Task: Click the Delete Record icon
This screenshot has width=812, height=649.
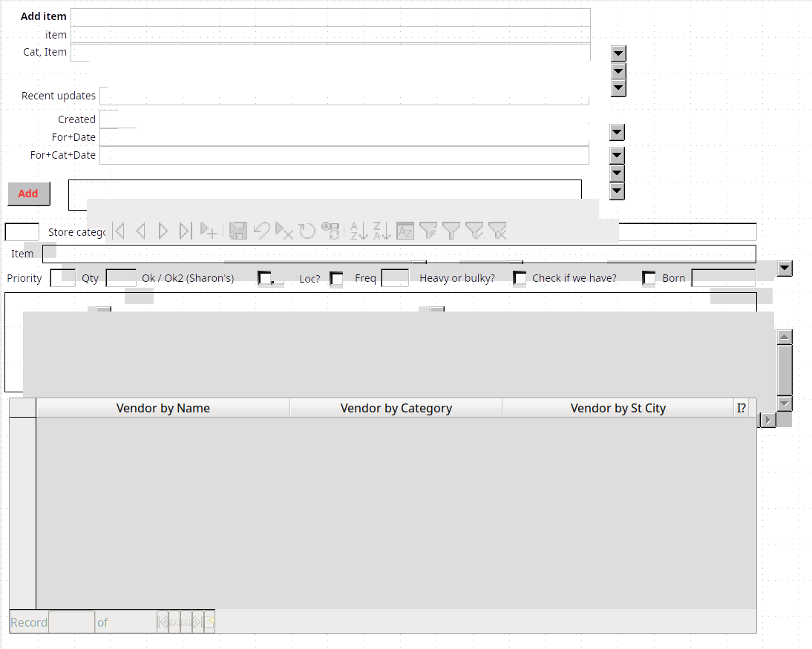Action: coord(284,231)
